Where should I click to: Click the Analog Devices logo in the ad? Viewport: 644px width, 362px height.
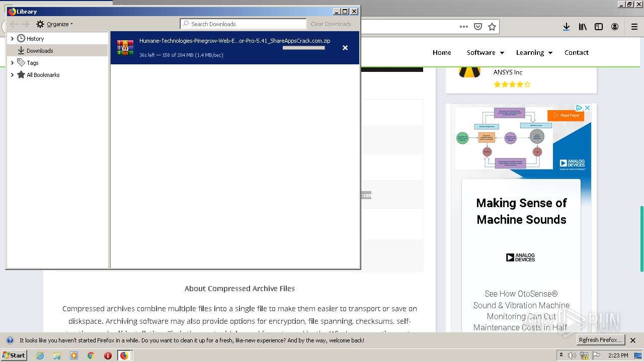[520, 257]
